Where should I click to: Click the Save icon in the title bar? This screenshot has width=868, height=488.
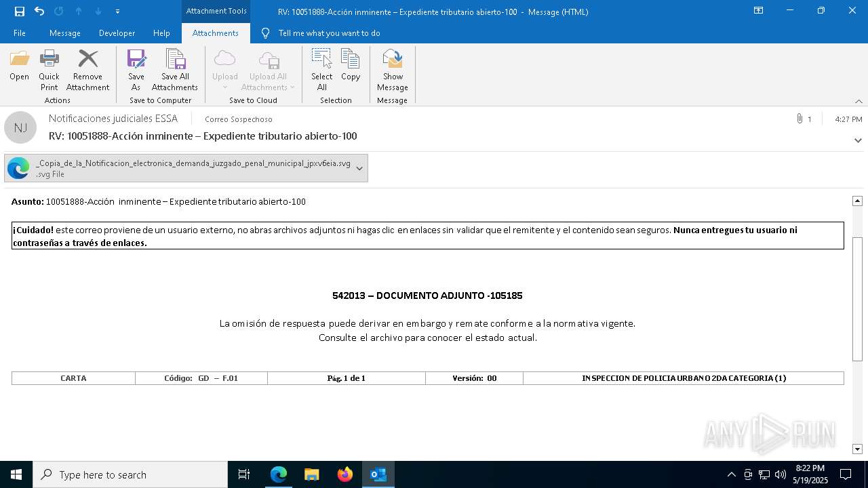19,11
